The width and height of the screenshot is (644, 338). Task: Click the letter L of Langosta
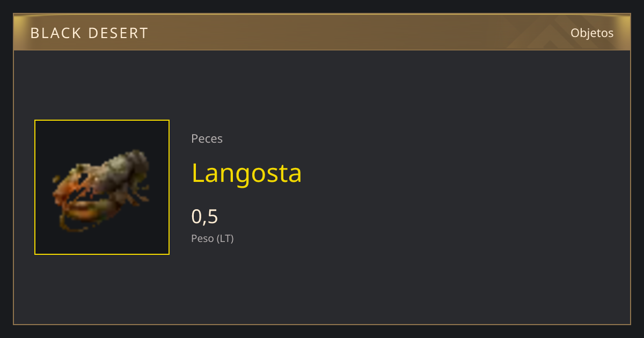[x=198, y=173]
